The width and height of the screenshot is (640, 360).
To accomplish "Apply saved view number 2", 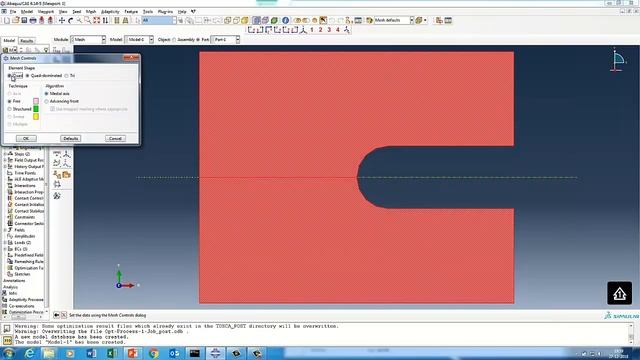I will 320,30.
